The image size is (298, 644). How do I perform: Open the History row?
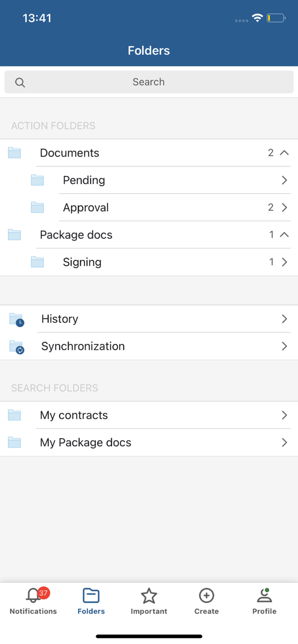(60, 319)
